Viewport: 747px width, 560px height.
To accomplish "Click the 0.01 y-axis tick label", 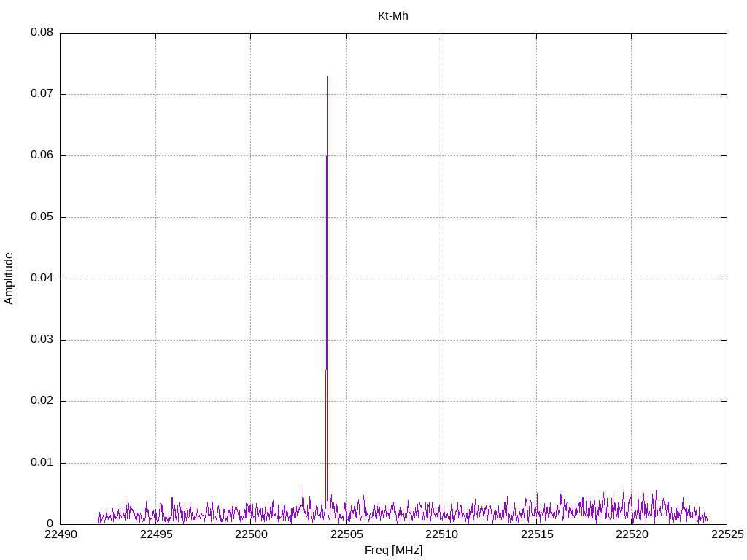I will point(42,463).
